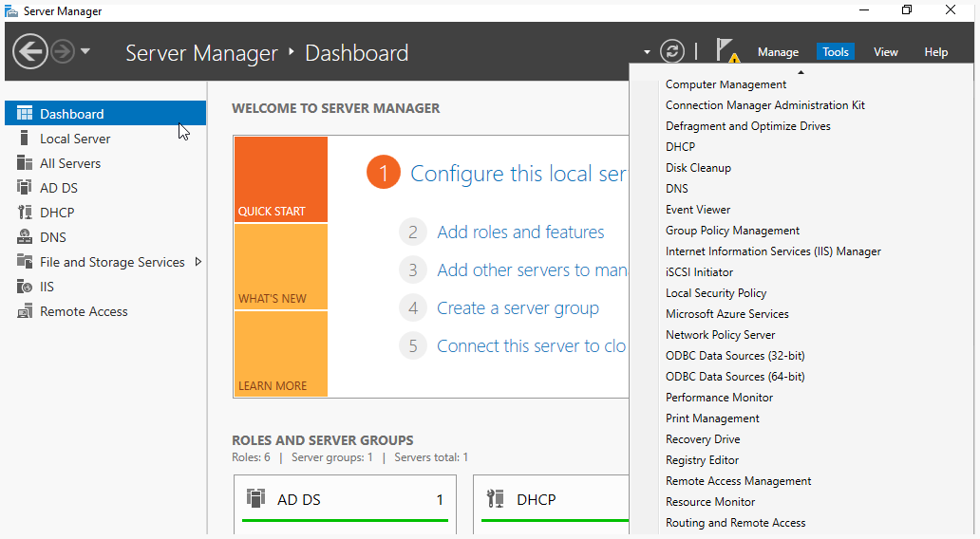Click the Tools menu scroll-up arrow

[x=801, y=72]
